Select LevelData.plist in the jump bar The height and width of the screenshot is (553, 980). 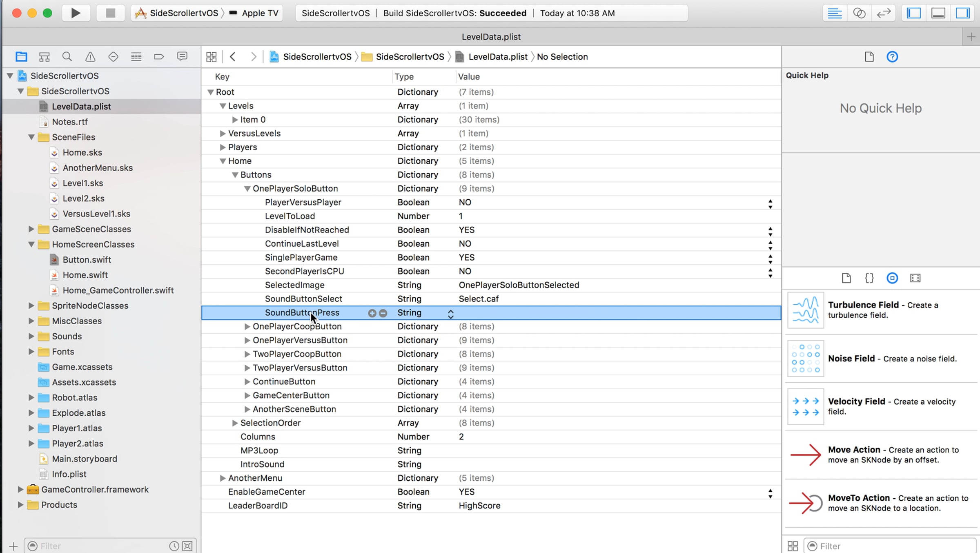point(492,57)
